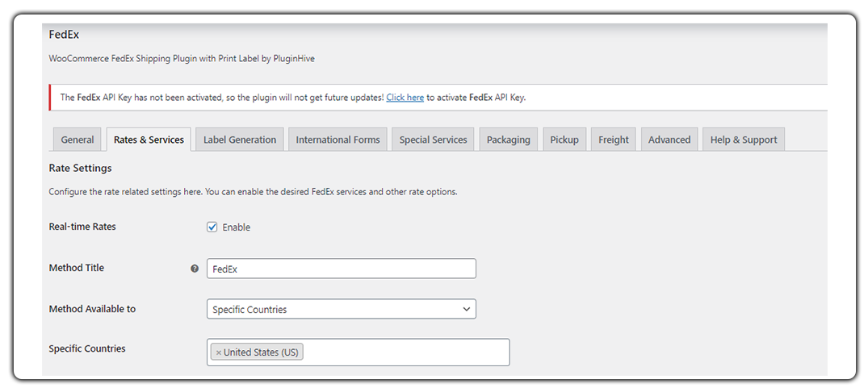Go to the International Forms tab
Screen dimensions: 868x392
pyautogui.click(x=338, y=140)
